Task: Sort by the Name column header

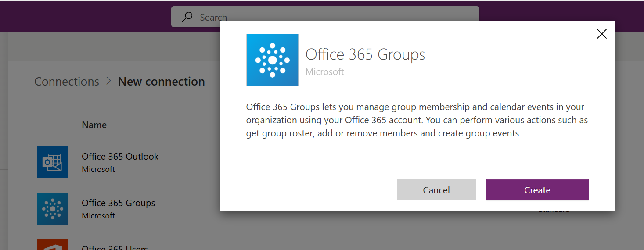Action: [94, 125]
